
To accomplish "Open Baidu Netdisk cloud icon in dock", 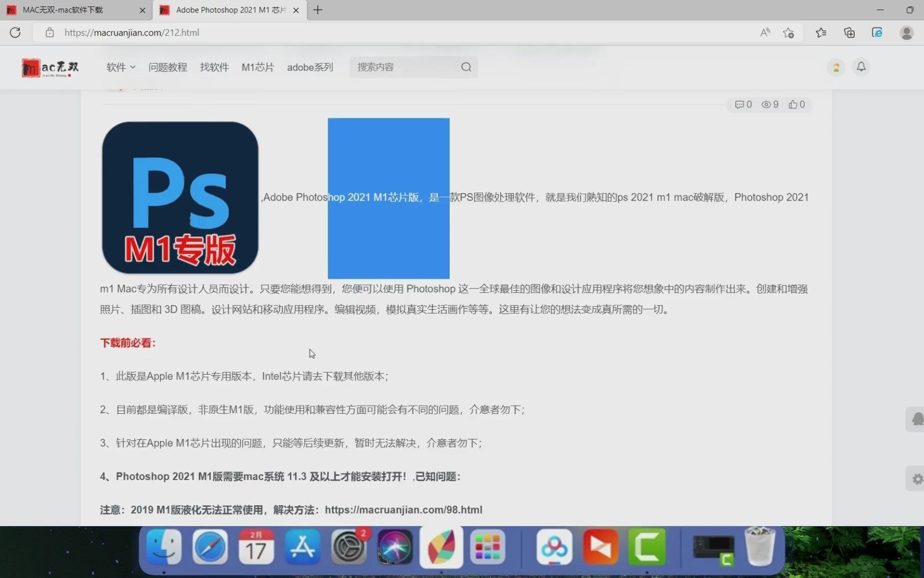I will click(555, 547).
